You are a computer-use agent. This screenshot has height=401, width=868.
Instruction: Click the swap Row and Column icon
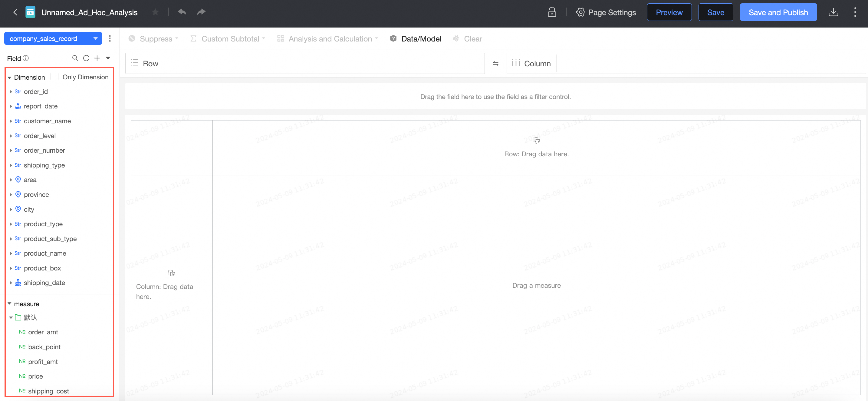pyautogui.click(x=495, y=63)
